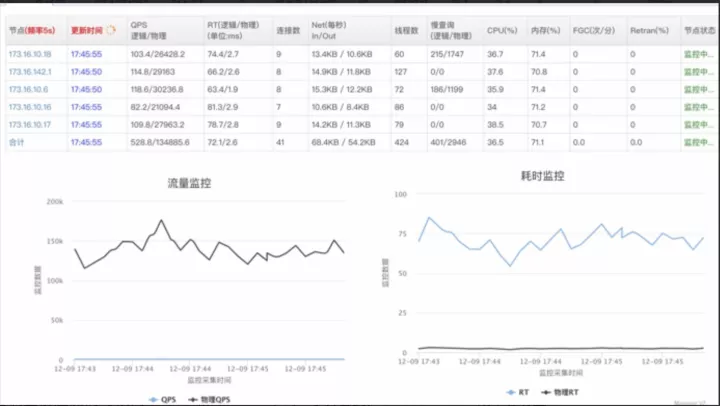Click CPU value 36.7
Image resolution: width=720 pixels, height=406 pixels.
495,54
